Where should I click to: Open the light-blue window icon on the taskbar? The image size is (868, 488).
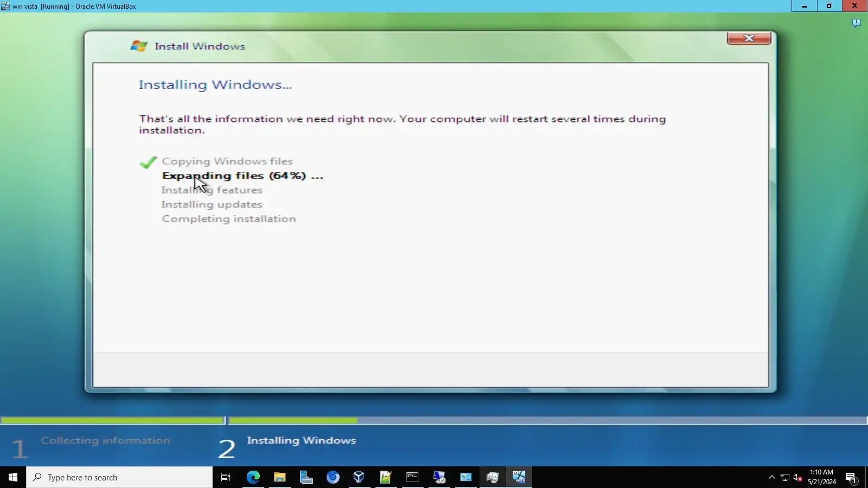coord(466,477)
